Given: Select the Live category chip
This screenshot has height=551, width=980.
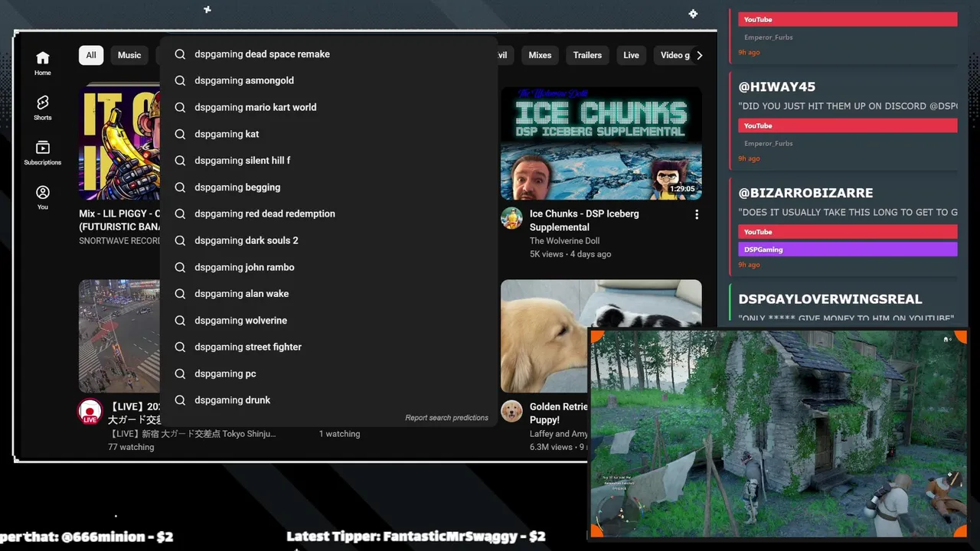Looking at the screenshot, I should coord(631,55).
